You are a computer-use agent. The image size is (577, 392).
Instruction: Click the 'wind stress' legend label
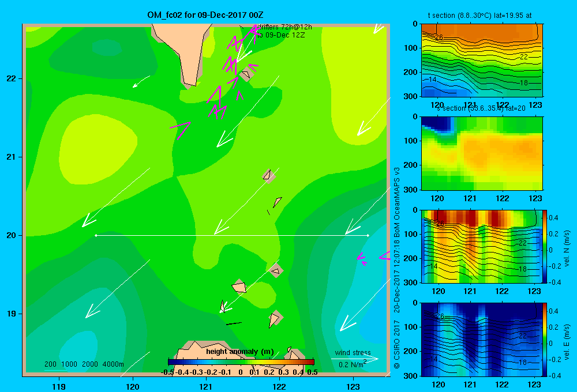[353, 353]
